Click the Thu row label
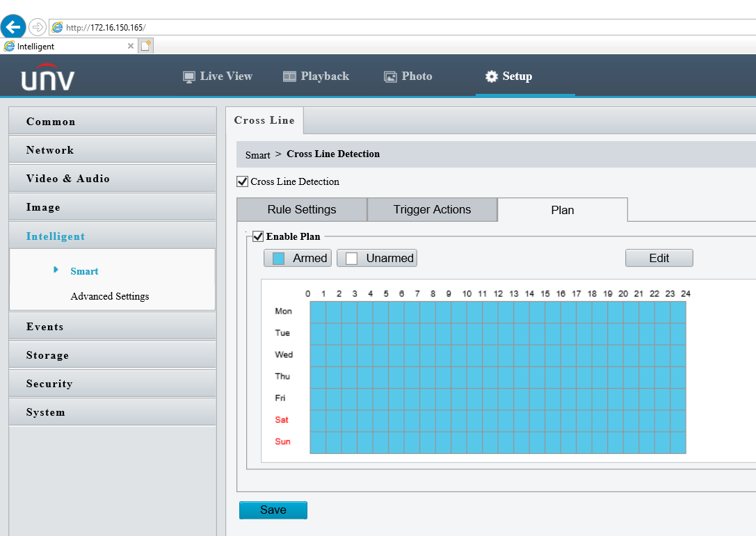Viewport: 756px width, 536px height. pos(282,376)
